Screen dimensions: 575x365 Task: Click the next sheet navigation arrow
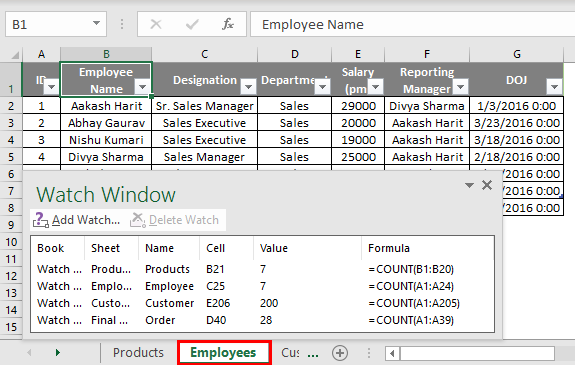point(58,353)
